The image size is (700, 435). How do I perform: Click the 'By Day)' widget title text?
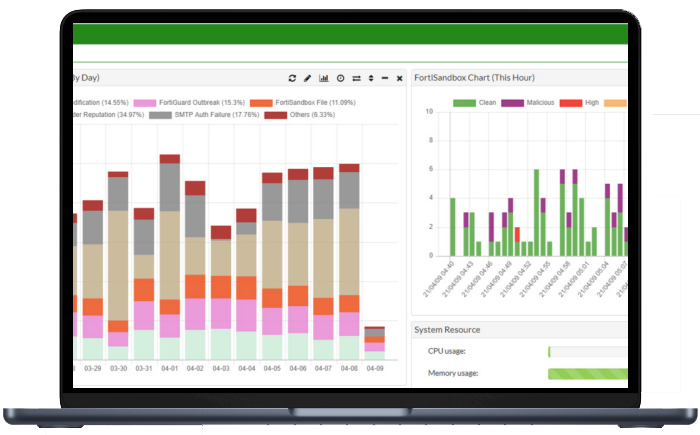87,78
